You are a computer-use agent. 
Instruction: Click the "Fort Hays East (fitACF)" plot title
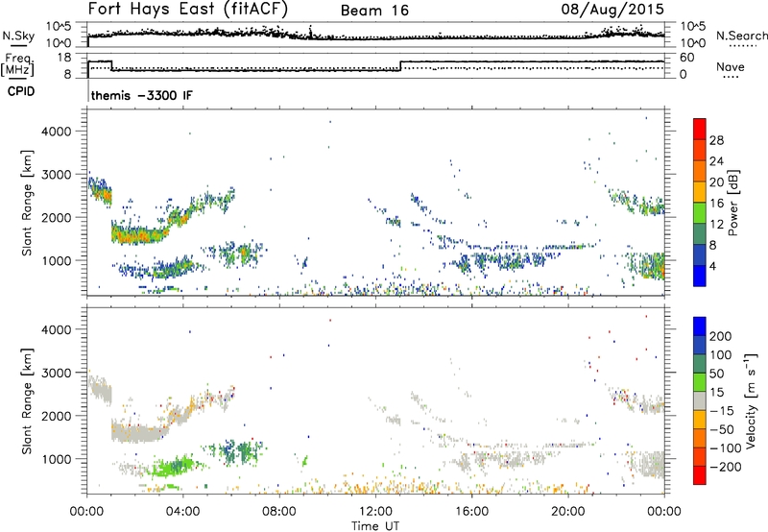pos(188,9)
